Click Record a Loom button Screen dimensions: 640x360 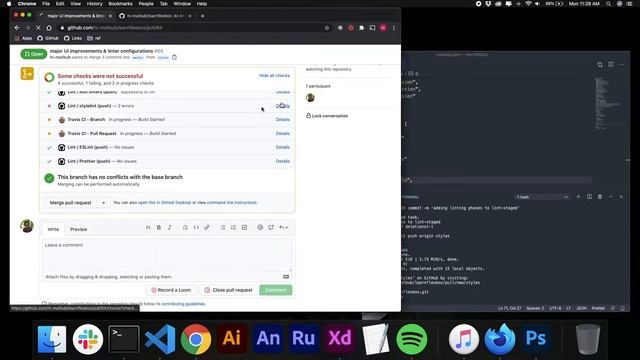[171, 290]
